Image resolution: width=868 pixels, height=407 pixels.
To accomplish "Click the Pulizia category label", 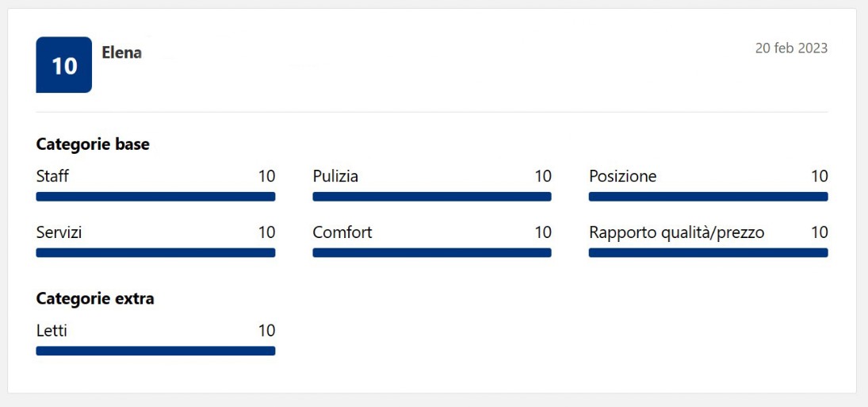I will click(335, 177).
